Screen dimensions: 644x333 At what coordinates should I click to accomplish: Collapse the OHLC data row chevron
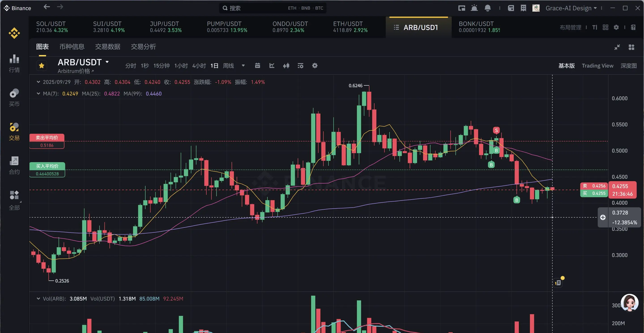pyautogui.click(x=38, y=82)
